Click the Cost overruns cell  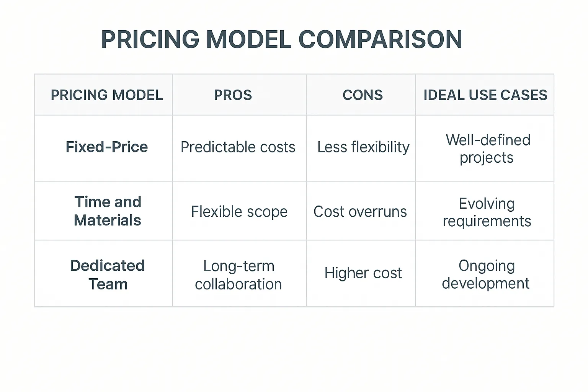pos(360,212)
